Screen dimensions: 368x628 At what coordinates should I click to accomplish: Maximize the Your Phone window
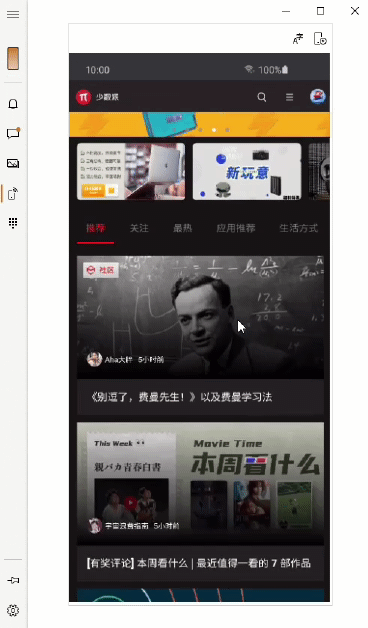pos(320,11)
